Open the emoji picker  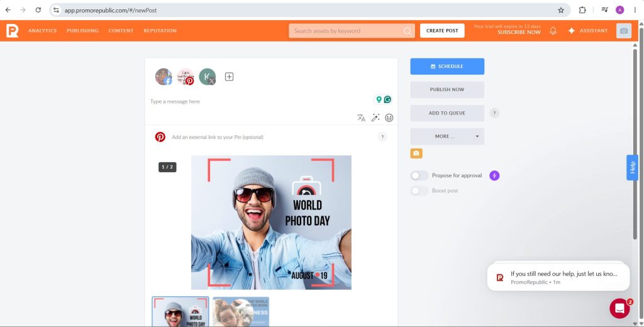[x=389, y=118]
